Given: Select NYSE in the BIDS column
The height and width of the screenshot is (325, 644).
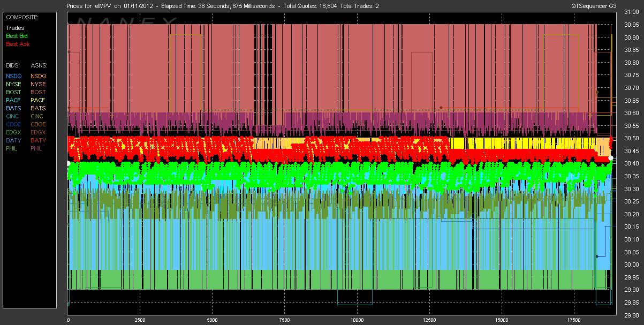Looking at the screenshot, I should click(13, 84).
